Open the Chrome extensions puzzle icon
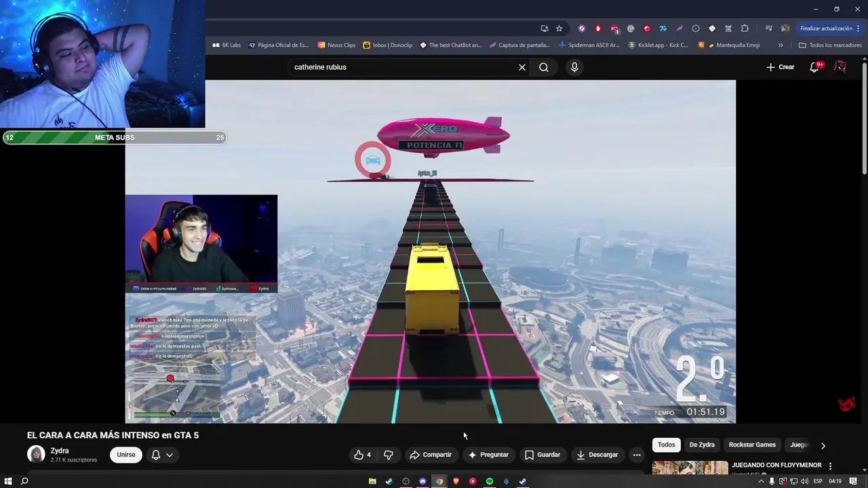868x488 pixels. 745,28
